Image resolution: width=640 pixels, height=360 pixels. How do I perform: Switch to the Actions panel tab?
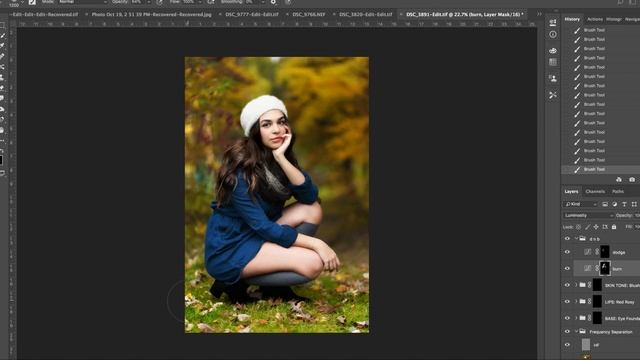click(x=595, y=19)
